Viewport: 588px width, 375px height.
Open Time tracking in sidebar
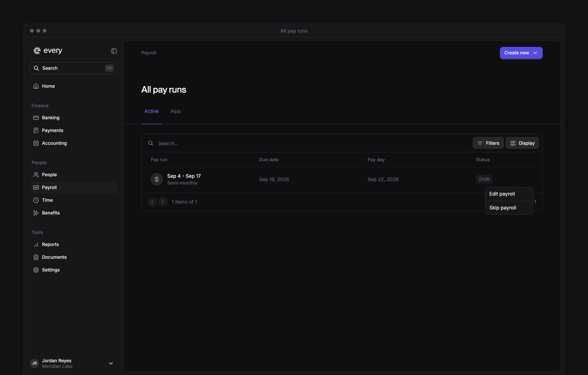[73, 200]
